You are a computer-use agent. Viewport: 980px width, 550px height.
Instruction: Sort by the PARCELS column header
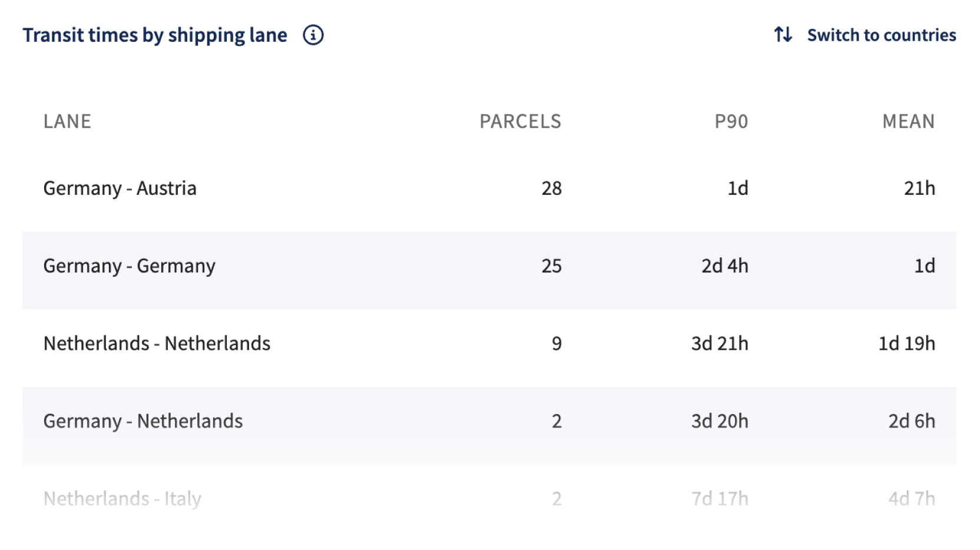tap(520, 121)
